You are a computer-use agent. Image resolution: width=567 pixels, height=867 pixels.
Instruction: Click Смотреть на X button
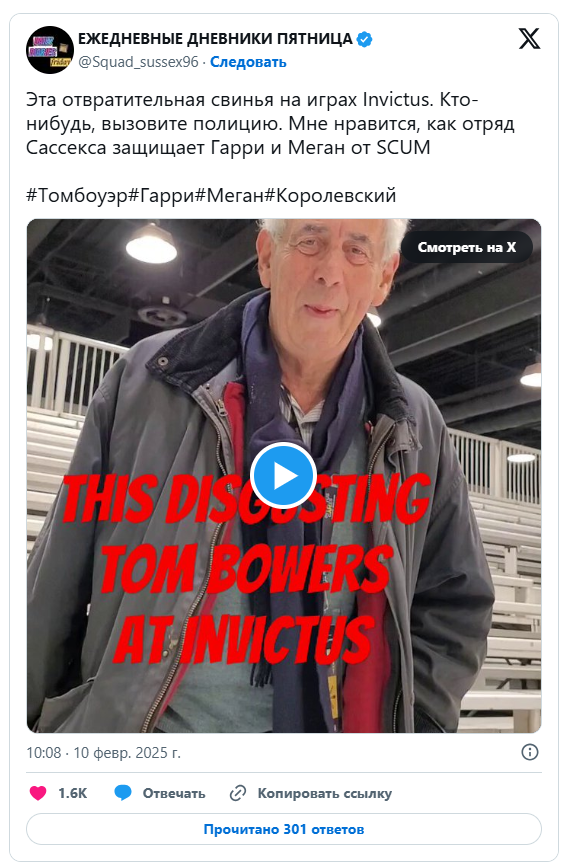(x=466, y=247)
